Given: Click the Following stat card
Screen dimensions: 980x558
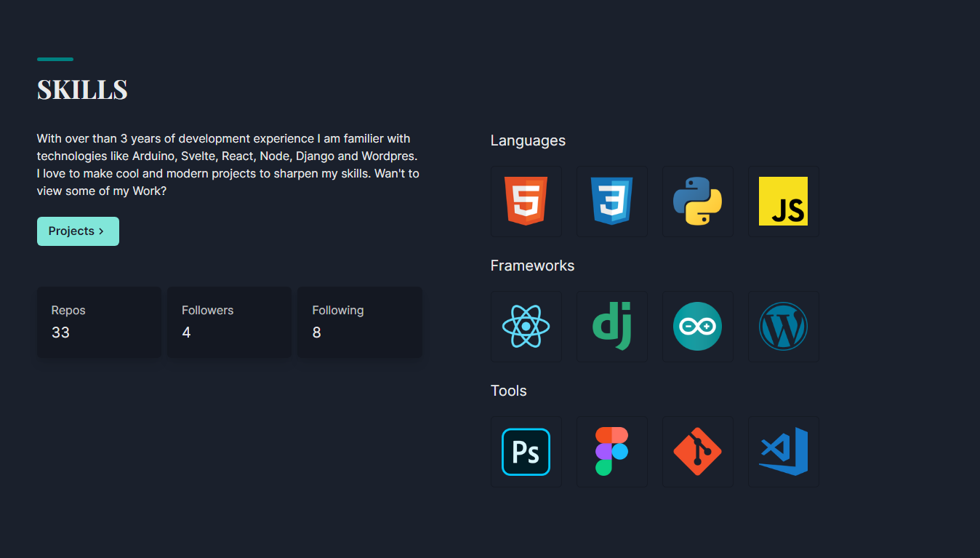Looking at the screenshot, I should pyautogui.click(x=360, y=322).
